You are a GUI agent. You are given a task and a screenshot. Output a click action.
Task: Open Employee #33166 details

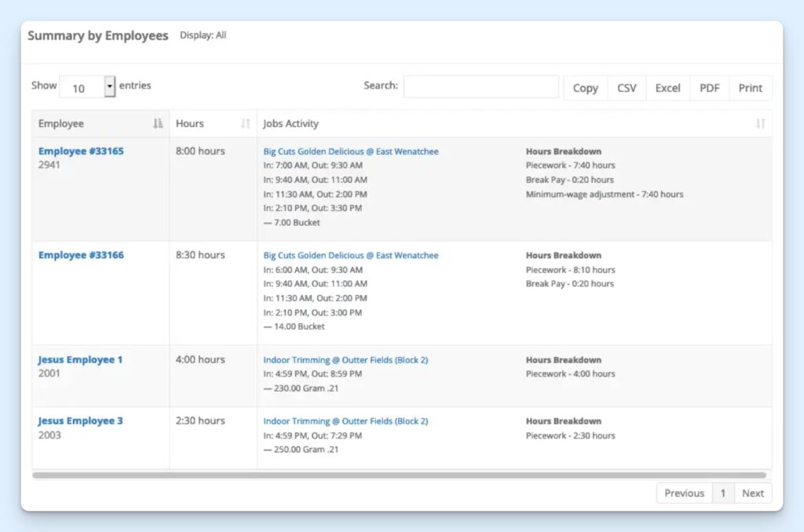point(81,255)
